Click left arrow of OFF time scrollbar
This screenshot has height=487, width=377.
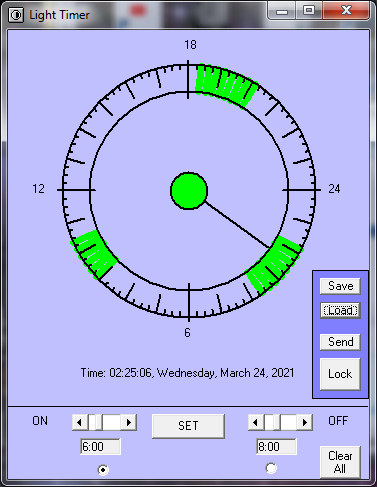(256, 423)
